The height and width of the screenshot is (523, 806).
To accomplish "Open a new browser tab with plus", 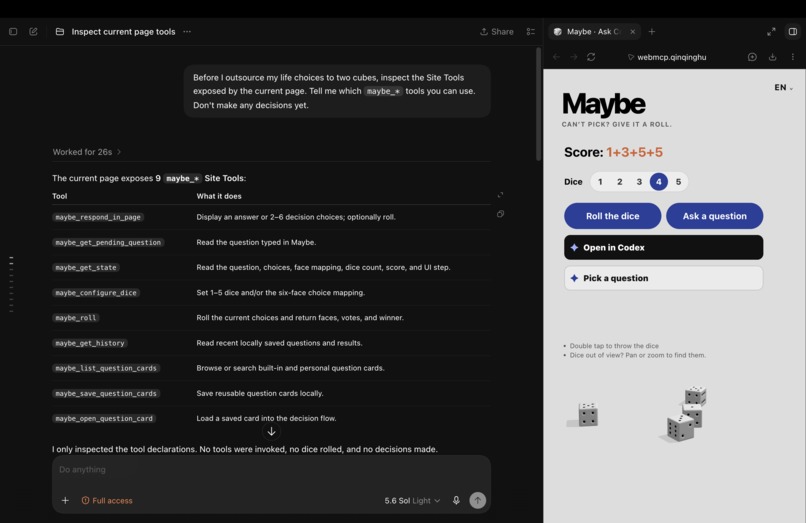I will pos(652,31).
